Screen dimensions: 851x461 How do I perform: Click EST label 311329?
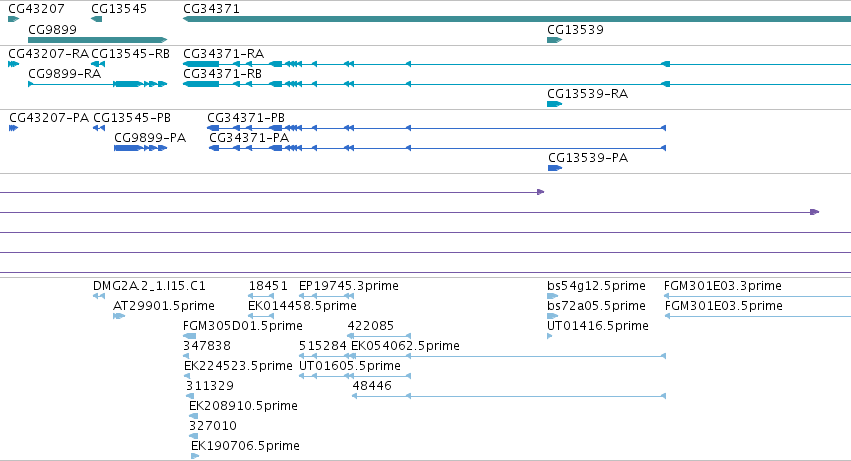coord(210,386)
